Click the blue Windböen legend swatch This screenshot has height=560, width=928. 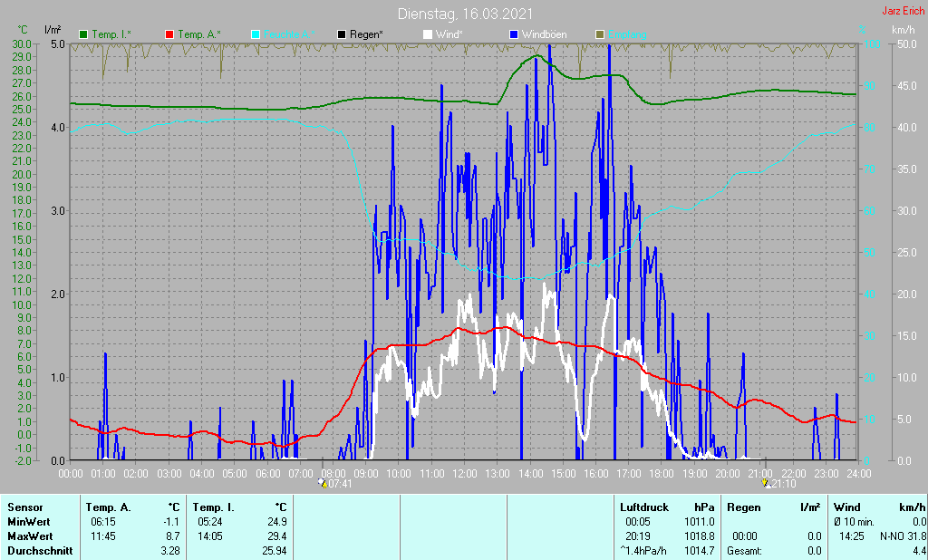(x=513, y=34)
